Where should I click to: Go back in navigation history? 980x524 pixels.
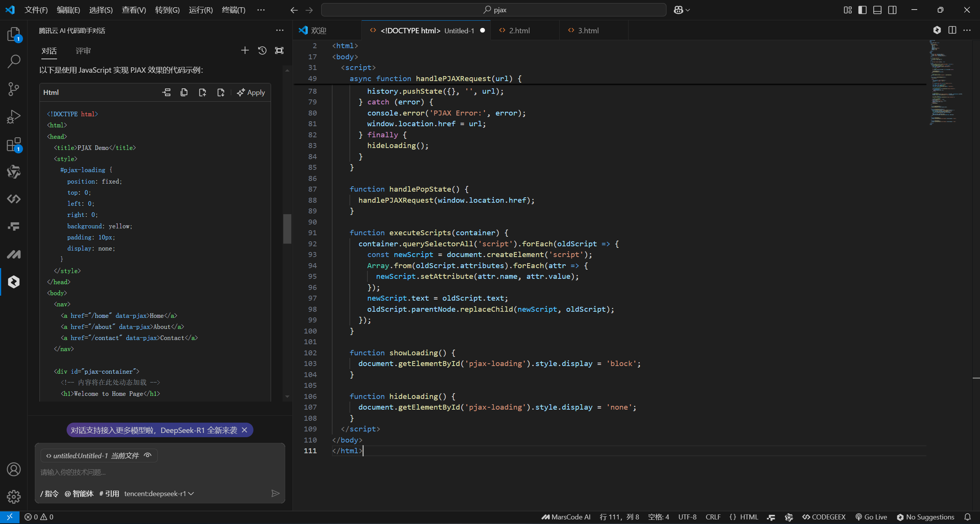(294, 10)
